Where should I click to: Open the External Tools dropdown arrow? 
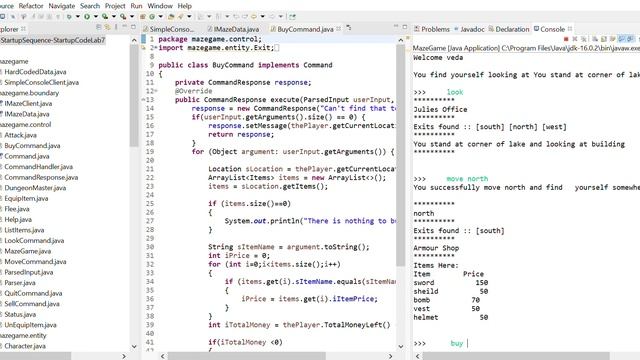pyautogui.click(x=131, y=17)
